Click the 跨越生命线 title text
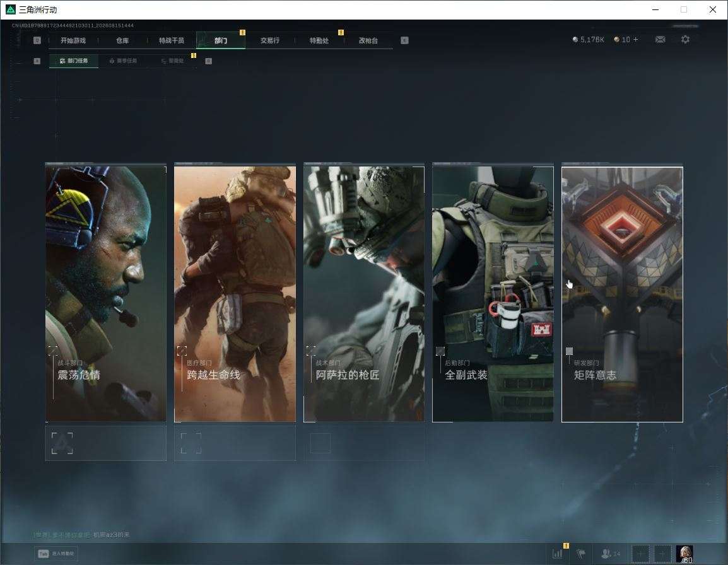This screenshot has width=728, height=565. tap(214, 375)
